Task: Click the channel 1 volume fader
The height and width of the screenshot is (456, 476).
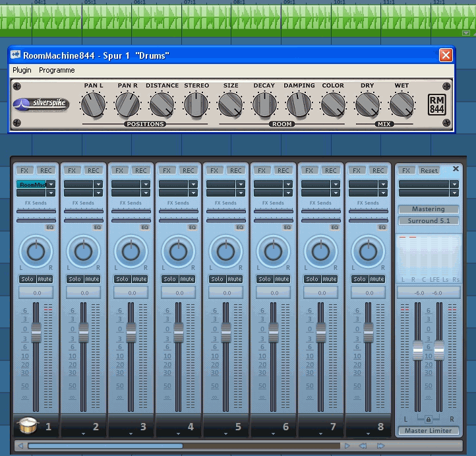Action: coord(36,333)
